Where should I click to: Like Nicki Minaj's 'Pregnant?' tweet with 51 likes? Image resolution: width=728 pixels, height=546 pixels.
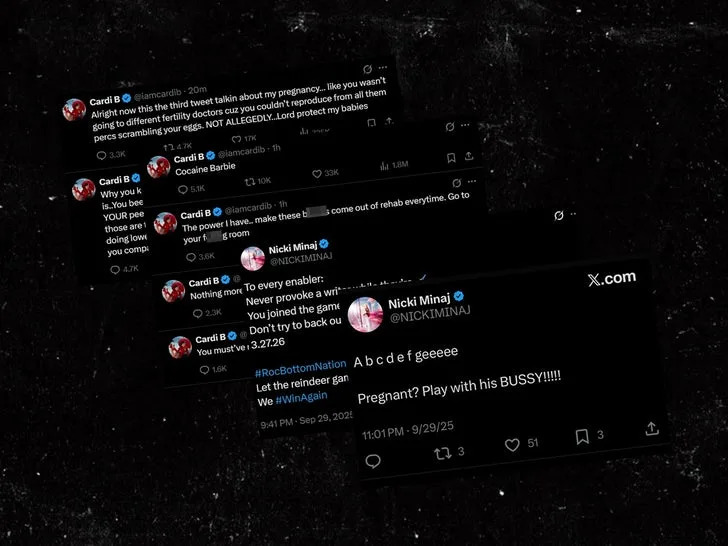(512, 445)
